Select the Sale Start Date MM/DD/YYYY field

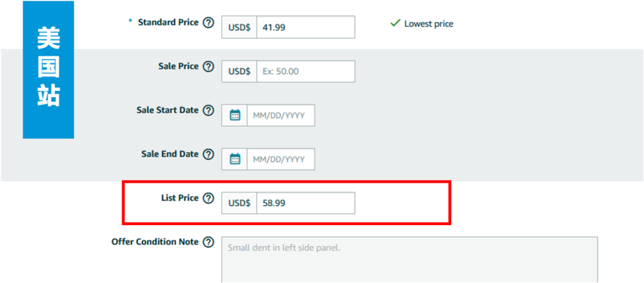point(281,115)
